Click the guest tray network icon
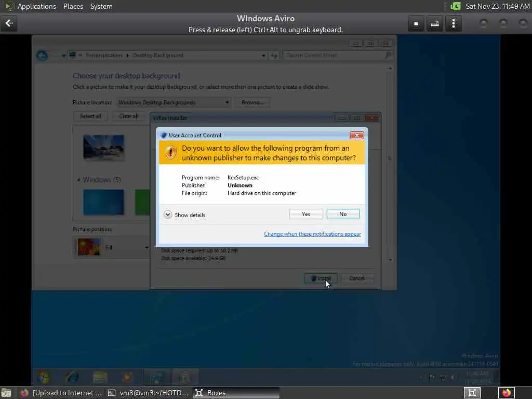532x399 pixels. click(443, 377)
